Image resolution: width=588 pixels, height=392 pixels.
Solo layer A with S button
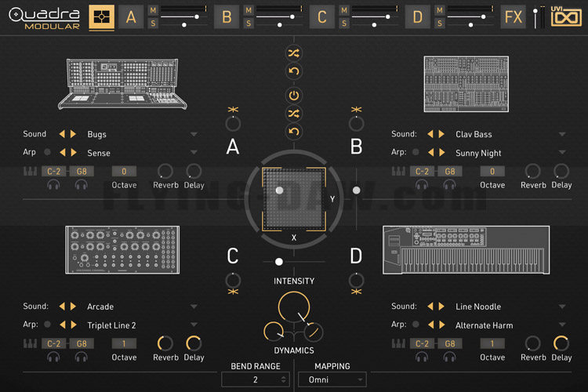[x=153, y=24]
